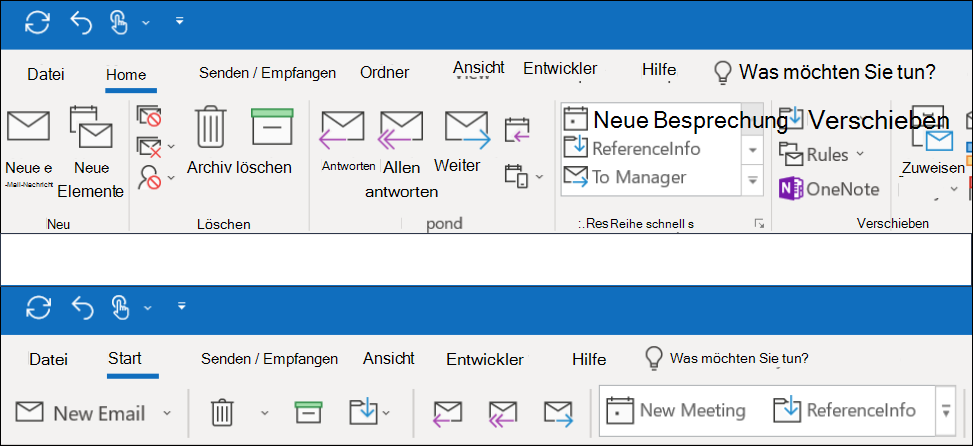Click the Undo arrow in lower title bar

tap(81, 306)
